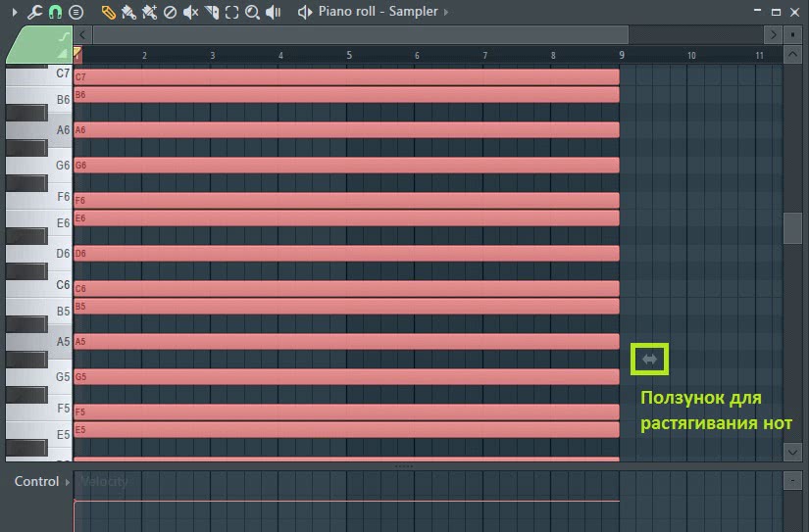The width and height of the screenshot is (809, 532).
Task: Click the C7 piano key
Action: [39, 74]
